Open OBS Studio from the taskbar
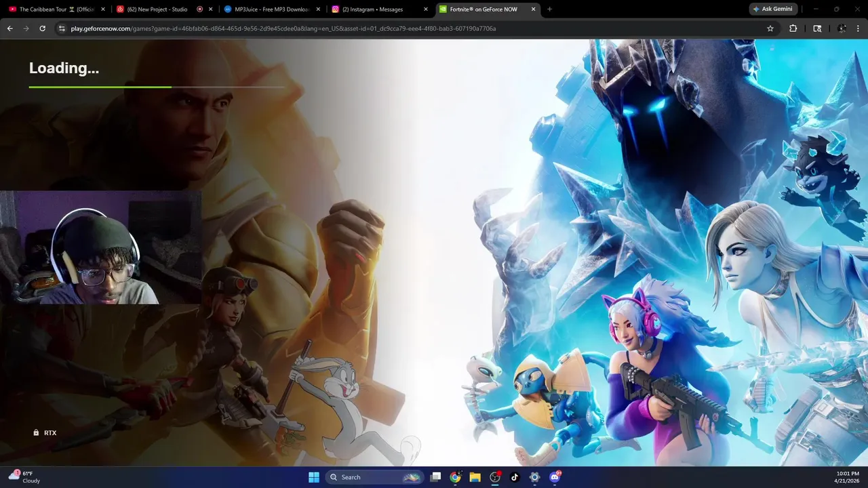Viewport: 868px width, 488px height. point(495,477)
